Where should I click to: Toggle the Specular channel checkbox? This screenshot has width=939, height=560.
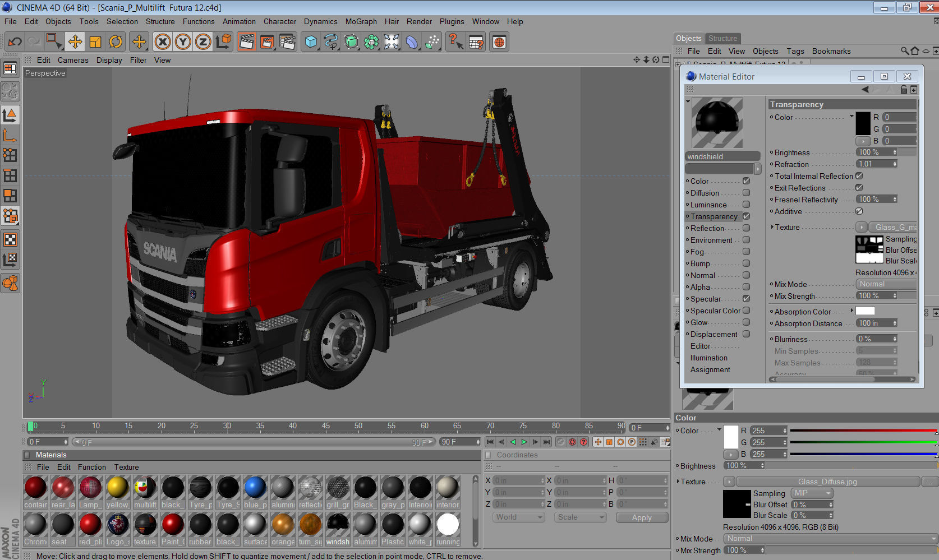[746, 299]
